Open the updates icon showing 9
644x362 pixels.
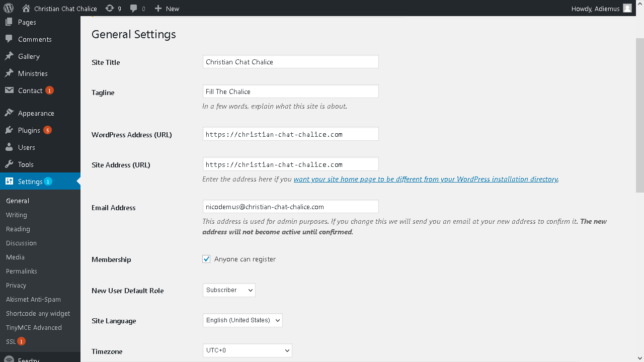coord(110,9)
